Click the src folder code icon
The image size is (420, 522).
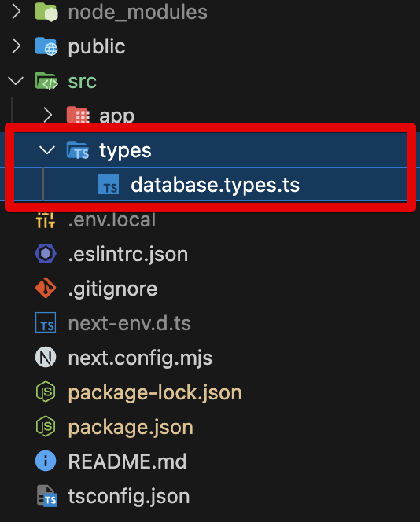click(46, 81)
